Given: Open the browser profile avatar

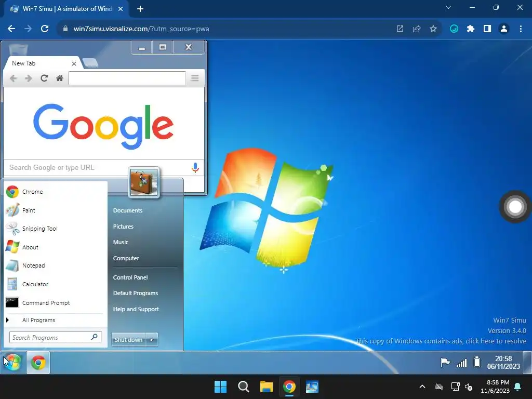Looking at the screenshot, I should point(504,29).
